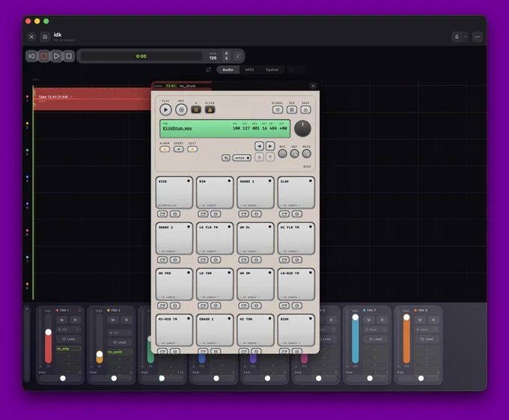This screenshot has height=420, width=509.
Task: Open the three-dots more options menu
Action: tap(478, 37)
